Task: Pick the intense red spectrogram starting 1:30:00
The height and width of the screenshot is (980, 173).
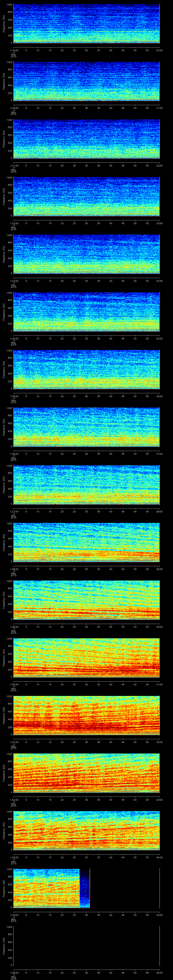Action: (x=87, y=658)
